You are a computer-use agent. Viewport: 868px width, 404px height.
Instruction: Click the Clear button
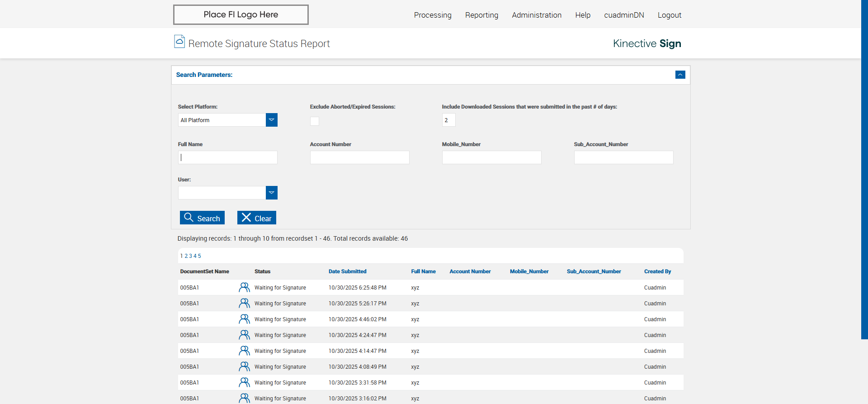256,218
